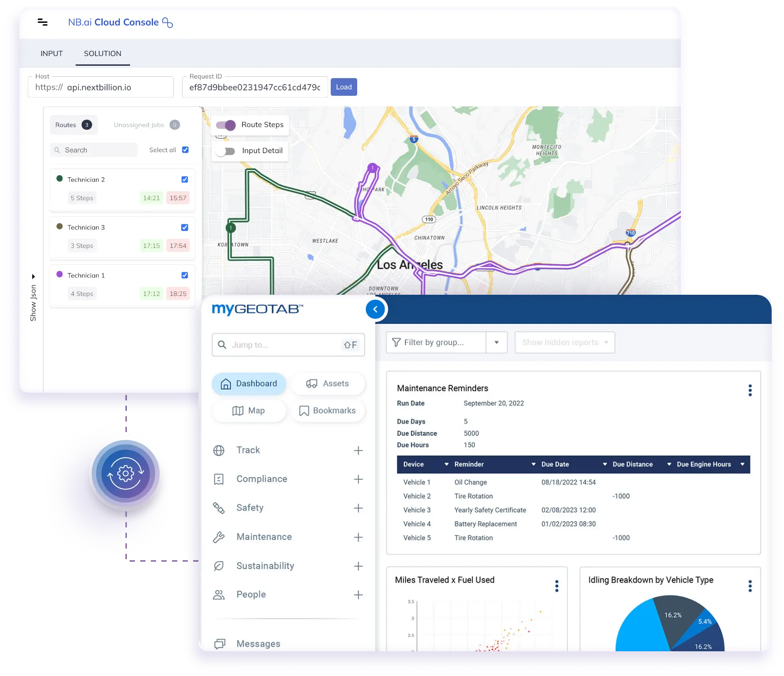The width and height of the screenshot is (784, 676).
Task: Open the Due Engine Hours column dropdown
Action: pos(743,464)
